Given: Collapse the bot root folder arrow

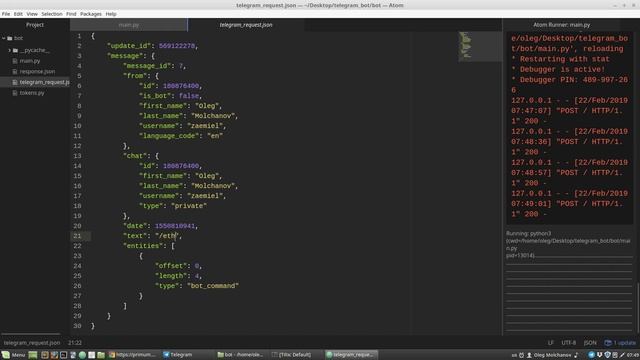Looking at the screenshot, I should [4, 38].
